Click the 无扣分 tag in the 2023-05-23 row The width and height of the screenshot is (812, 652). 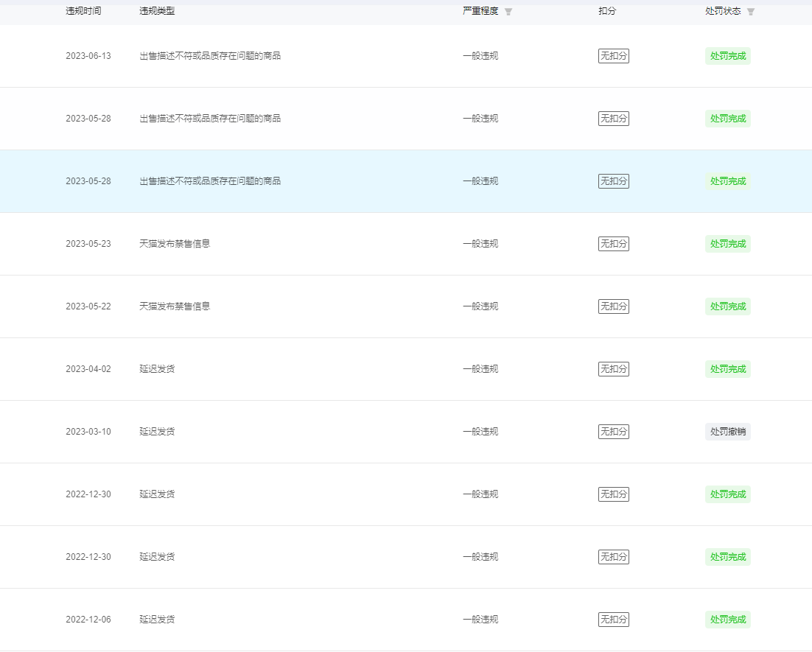pyautogui.click(x=614, y=244)
